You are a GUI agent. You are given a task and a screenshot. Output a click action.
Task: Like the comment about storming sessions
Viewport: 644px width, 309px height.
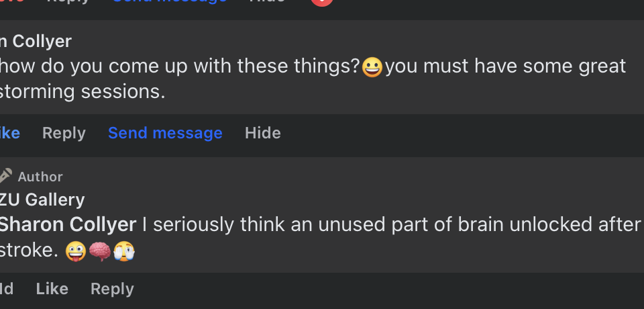pyautogui.click(x=9, y=133)
